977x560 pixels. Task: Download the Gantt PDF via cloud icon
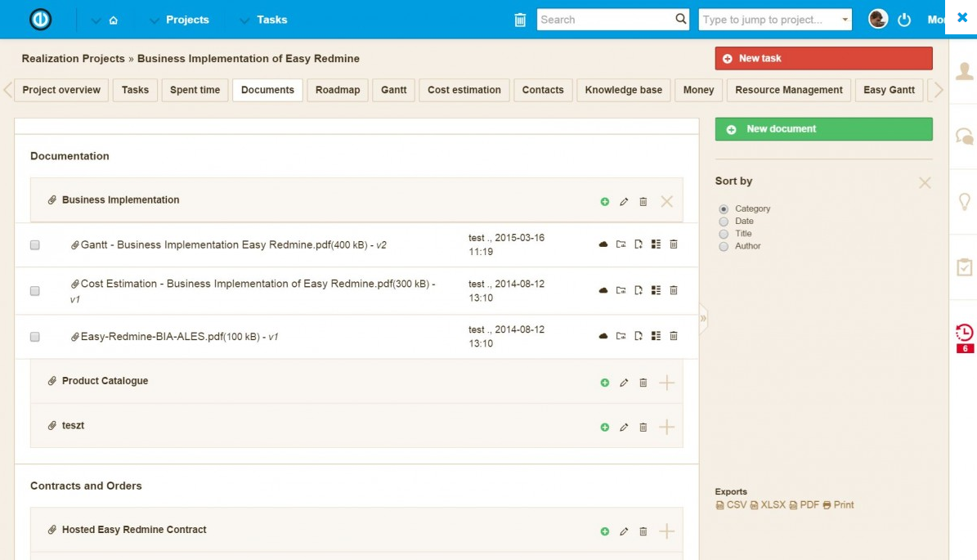(x=603, y=244)
